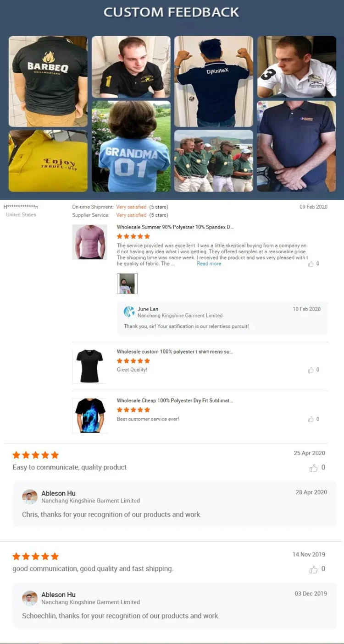The image size is (344, 644).
Task: Open 'Wholesale custom 100% polyester t shirt' link
Action: (175, 352)
